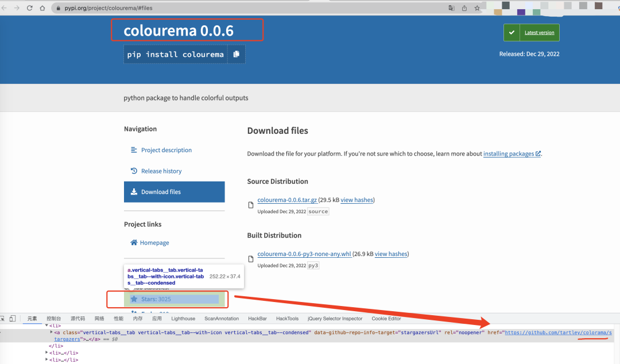Click the lock icon in the address bar
This screenshot has height=364, width=620.
click(x=58, y=8)
